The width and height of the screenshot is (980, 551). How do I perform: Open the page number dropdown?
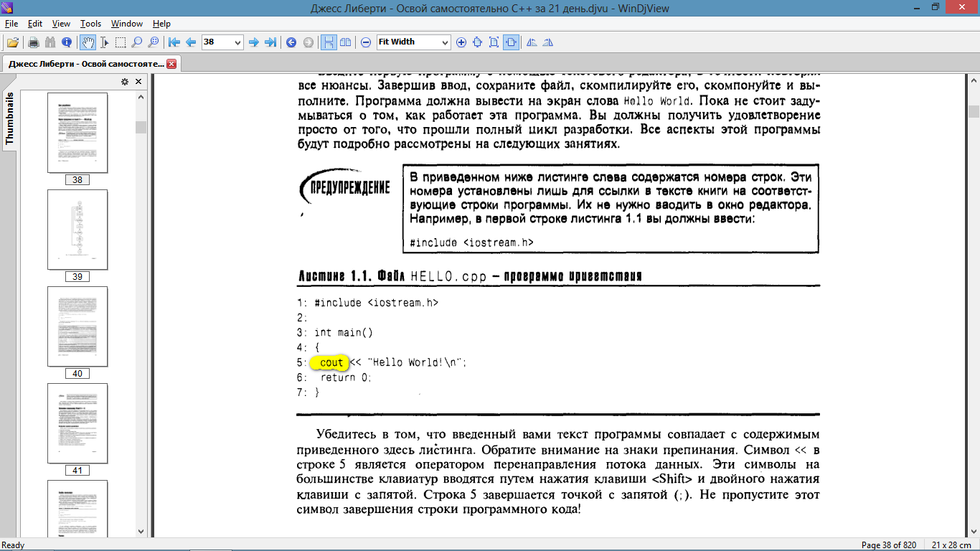tap(238, 42)
